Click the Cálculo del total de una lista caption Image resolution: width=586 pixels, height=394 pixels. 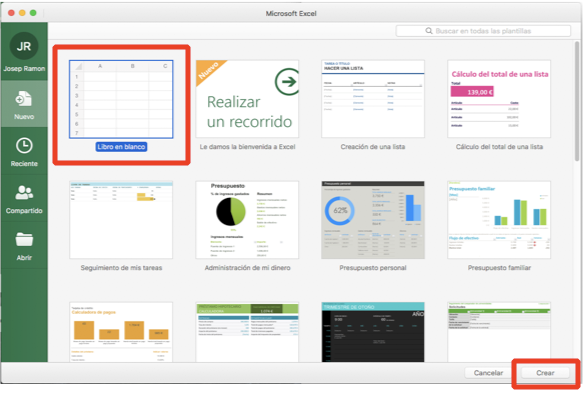[499, 147]
